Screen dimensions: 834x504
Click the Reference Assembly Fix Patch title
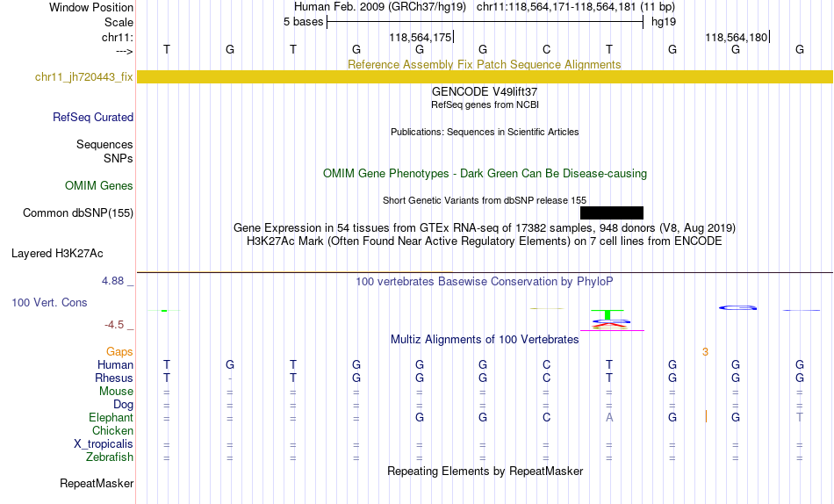tap(484, 64)
